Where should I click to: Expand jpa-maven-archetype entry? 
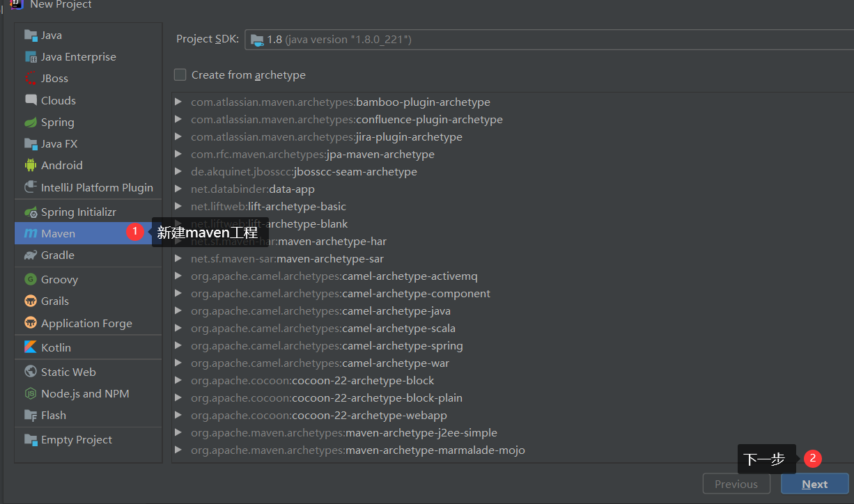[x=178, y=154]
